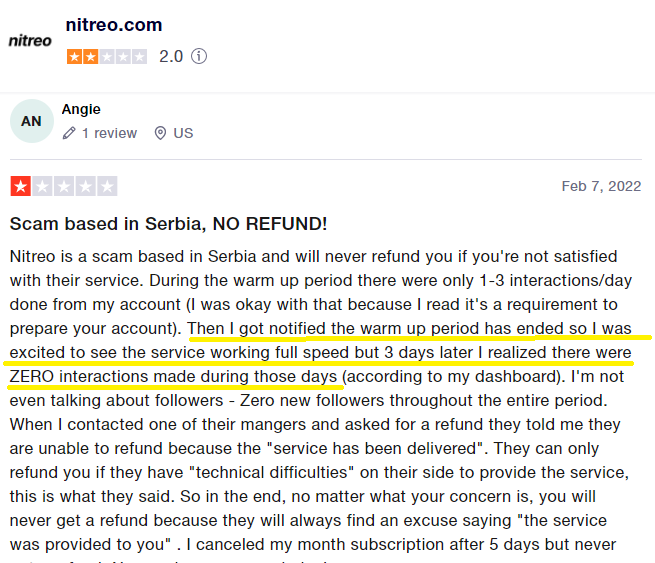The width and height of the screenshot is (655, 563).
Task: Click the first orange star in nitreo's rating
Action: [75, 56]
